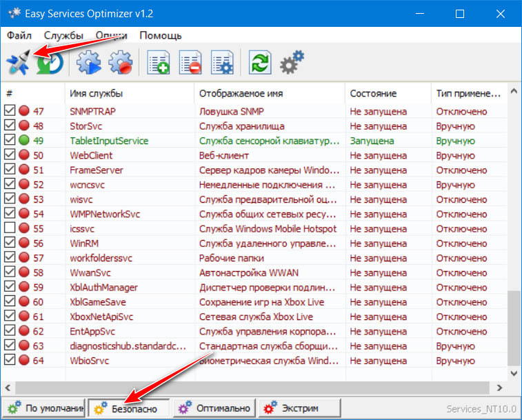Uncheck the WinRM row checkbox
Screen dimensions: 522x420
(10, 242)
